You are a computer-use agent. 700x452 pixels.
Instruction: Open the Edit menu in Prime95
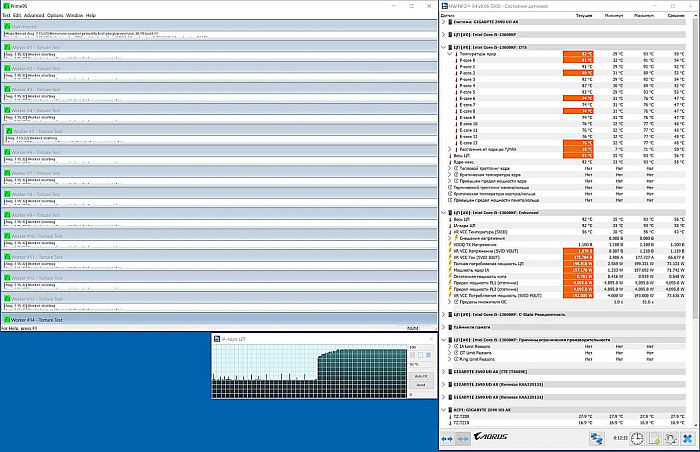click(17, 15)
